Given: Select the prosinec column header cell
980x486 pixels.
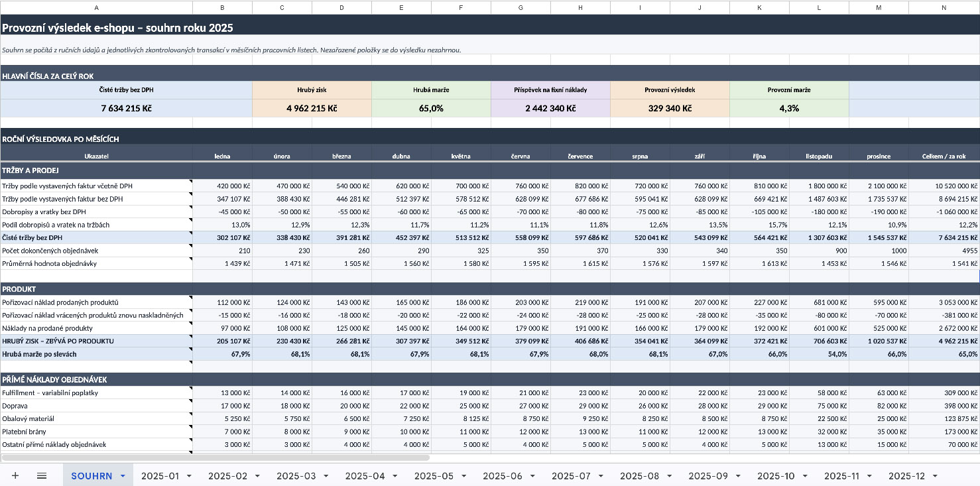Looking at the screenshot, I should 879,156.
